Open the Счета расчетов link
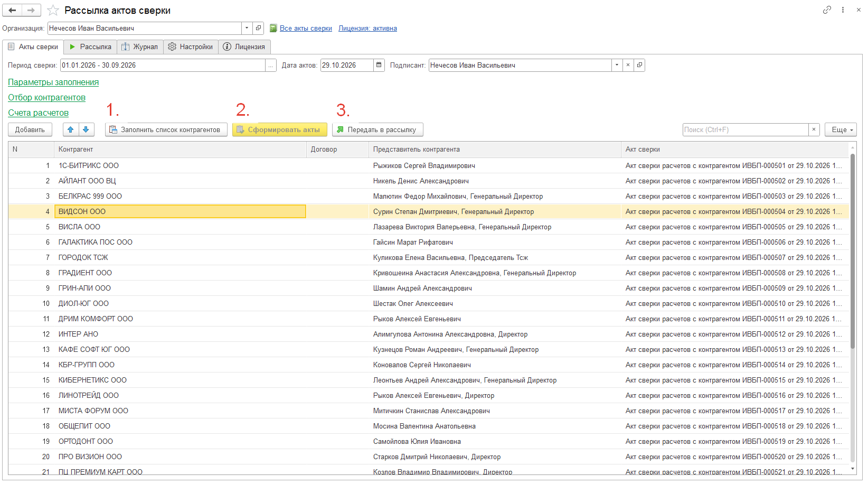Screen dimensions: 868x484 pos(38,113)
